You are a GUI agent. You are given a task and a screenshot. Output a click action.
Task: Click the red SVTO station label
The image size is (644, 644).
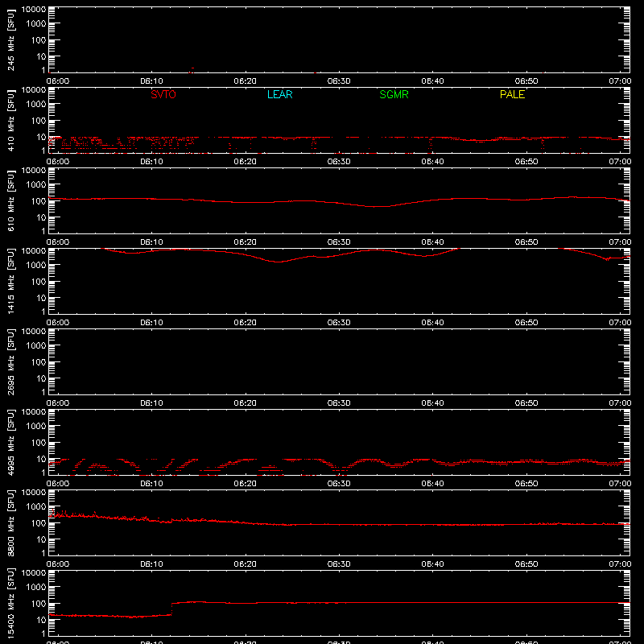163,94
